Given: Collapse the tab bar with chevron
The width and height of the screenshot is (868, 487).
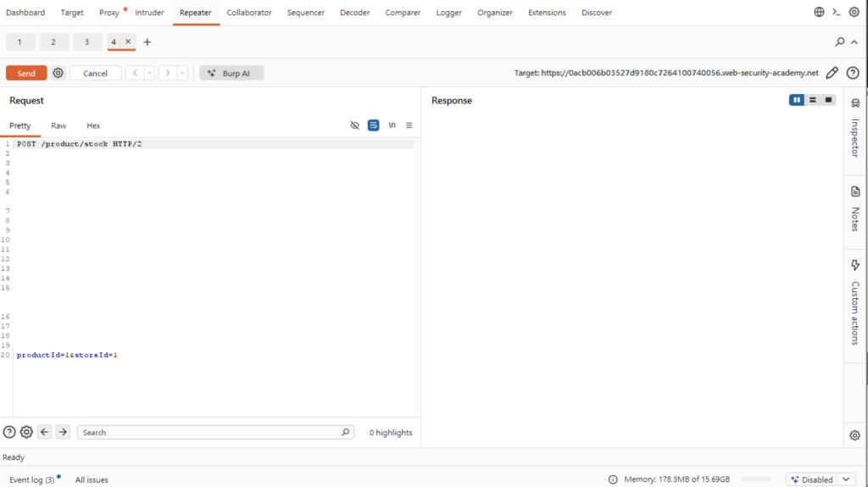Looking at the screenshot, I should 854,42.
